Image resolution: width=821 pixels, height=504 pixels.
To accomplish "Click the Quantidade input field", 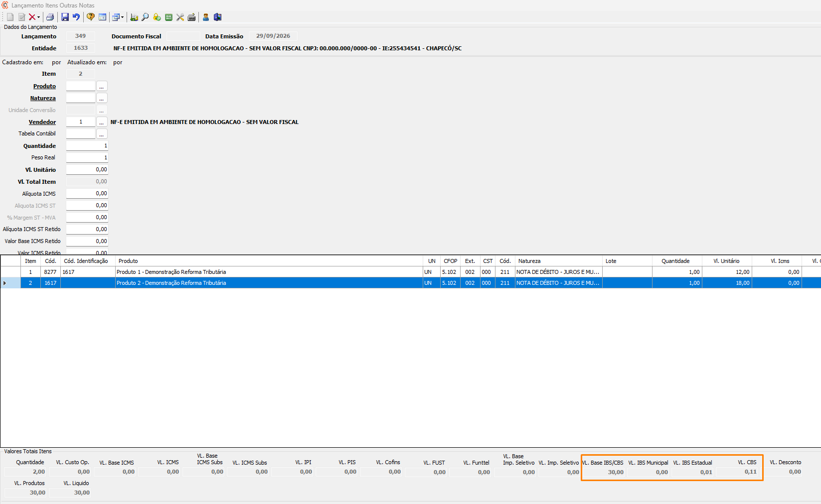I will [x=87, y=146].
